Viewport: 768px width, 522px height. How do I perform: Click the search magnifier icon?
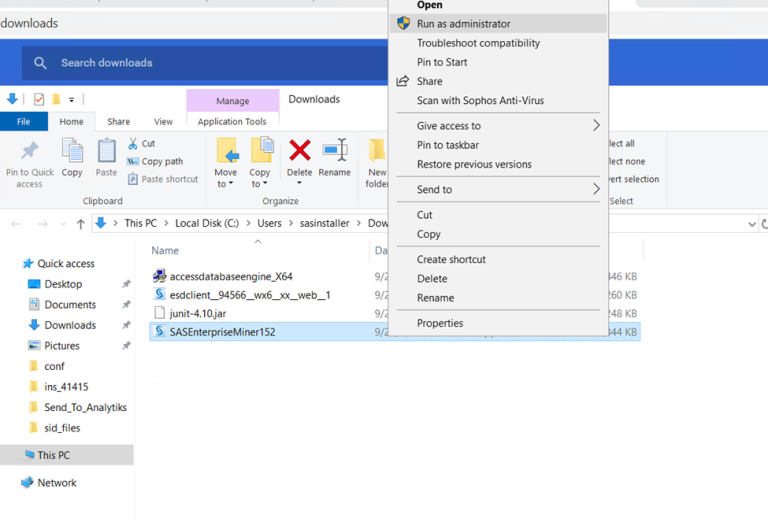coord(40,63)
